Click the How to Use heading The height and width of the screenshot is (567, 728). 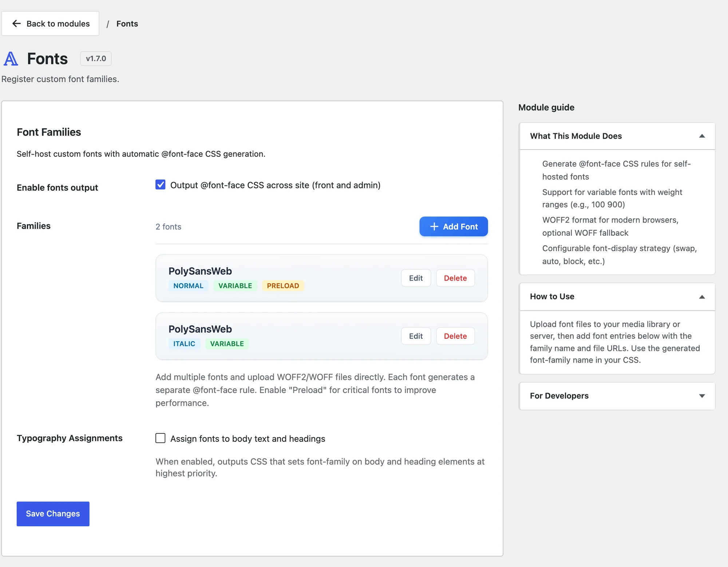[x=552, y=297]
